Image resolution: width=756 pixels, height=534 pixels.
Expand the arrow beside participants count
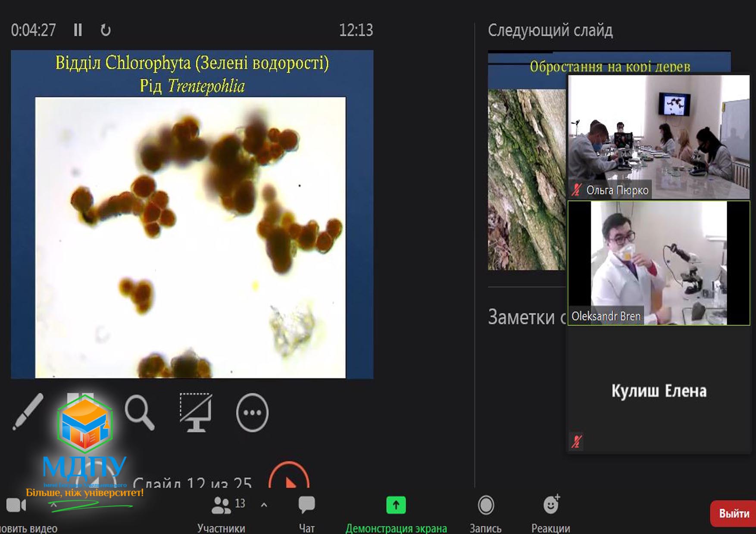tap(264, 505)
